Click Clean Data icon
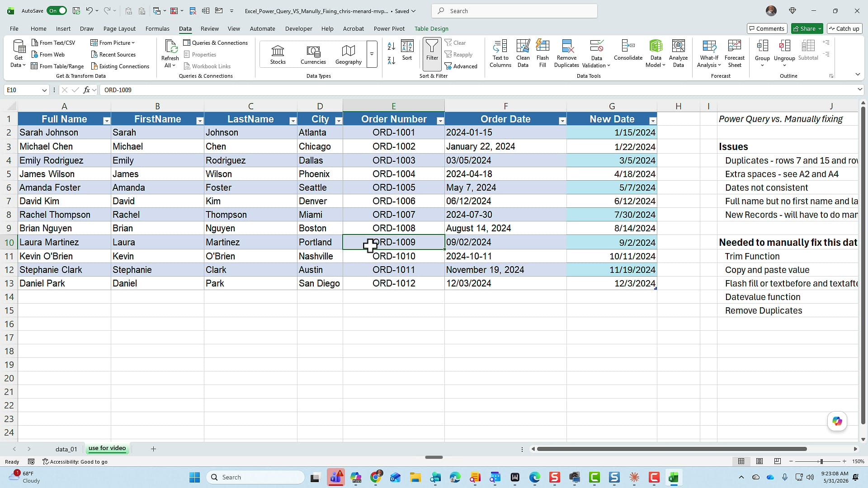The height and width of the screenshot is (488, 868). tap(523, 53)
